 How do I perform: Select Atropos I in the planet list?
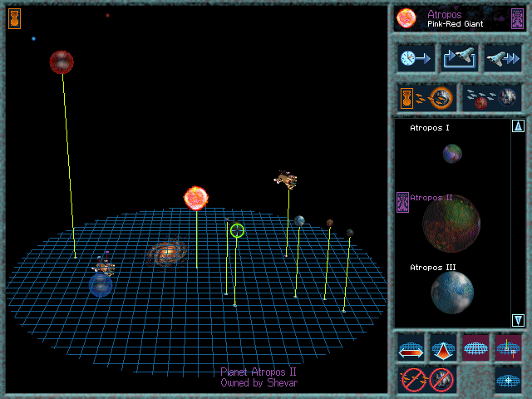tap(430, 128)
